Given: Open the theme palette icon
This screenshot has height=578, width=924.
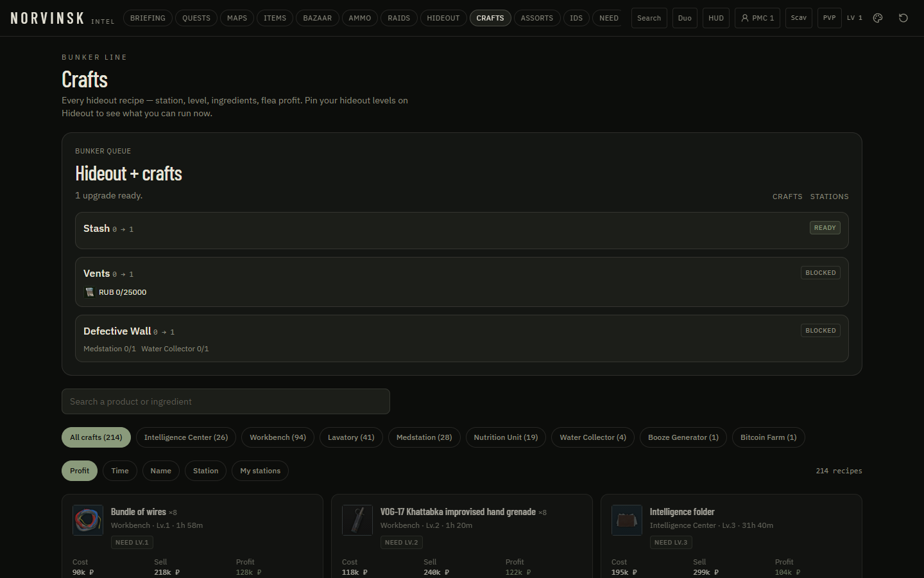Looking at the screenshot, I should [878, 18].
